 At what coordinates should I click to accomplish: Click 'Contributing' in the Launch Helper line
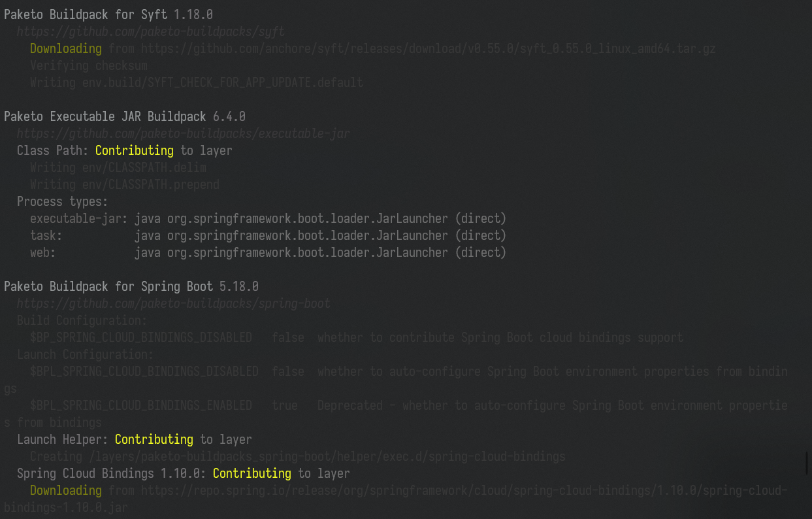pyautogui.click(x=154, y=439)
